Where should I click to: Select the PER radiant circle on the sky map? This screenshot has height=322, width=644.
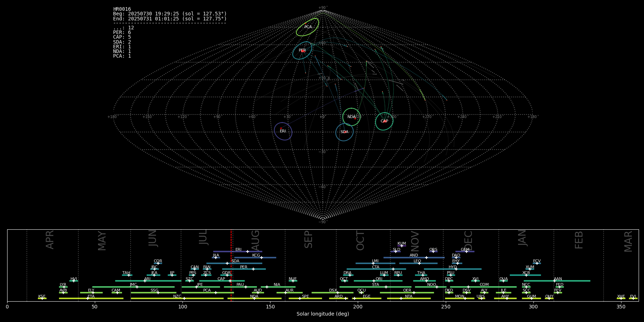point(302,50)
